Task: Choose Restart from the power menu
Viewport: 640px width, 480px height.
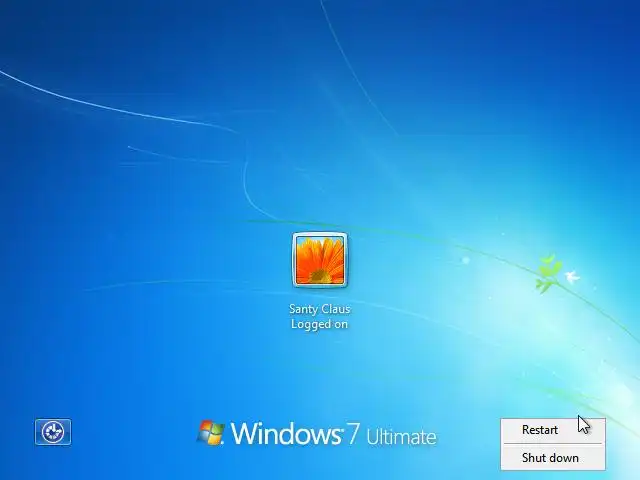Action: pyautogui.click(x=553, y=430)
